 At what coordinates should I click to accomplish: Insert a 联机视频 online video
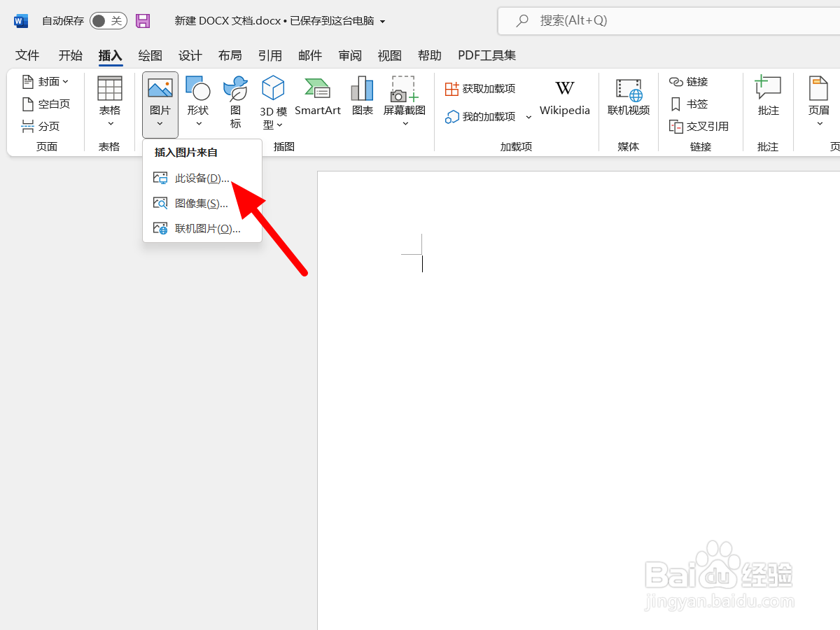point(629,97)
